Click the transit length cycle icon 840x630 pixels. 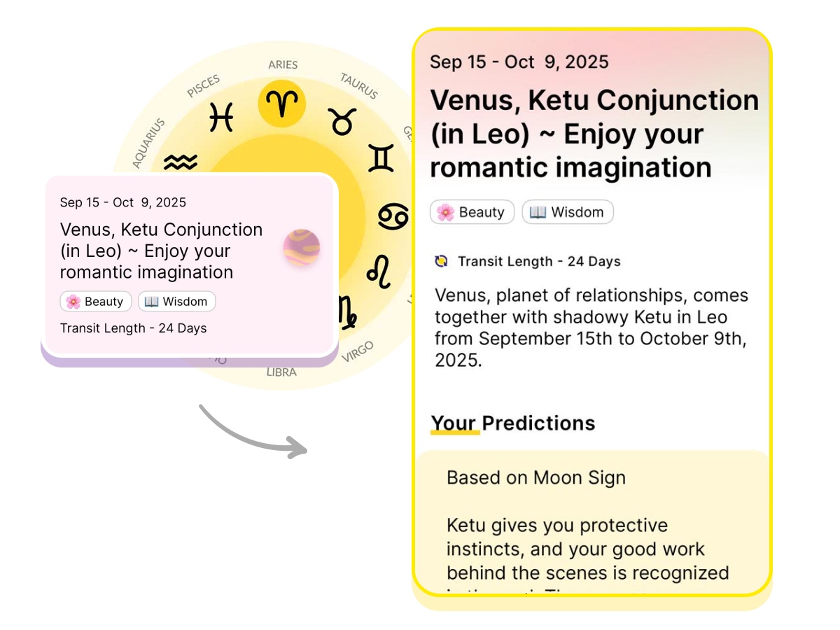tap(441, 262)
